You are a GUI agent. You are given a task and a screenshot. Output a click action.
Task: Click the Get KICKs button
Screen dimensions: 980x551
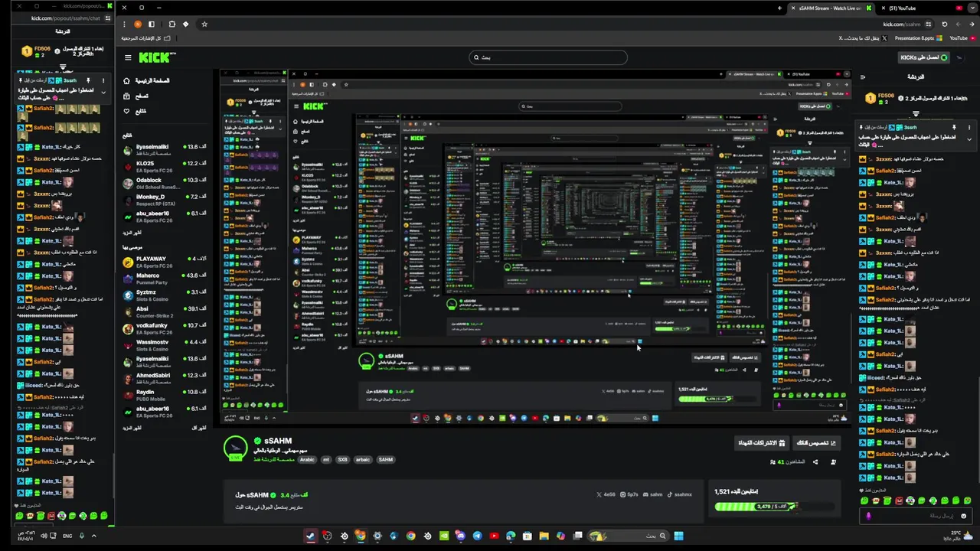924,57
